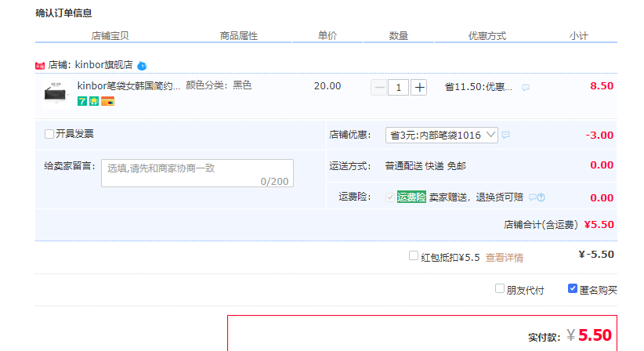Open the 省3元:内部笔袋1016 dropdown
644x351 pixels.
pos(442,135)
